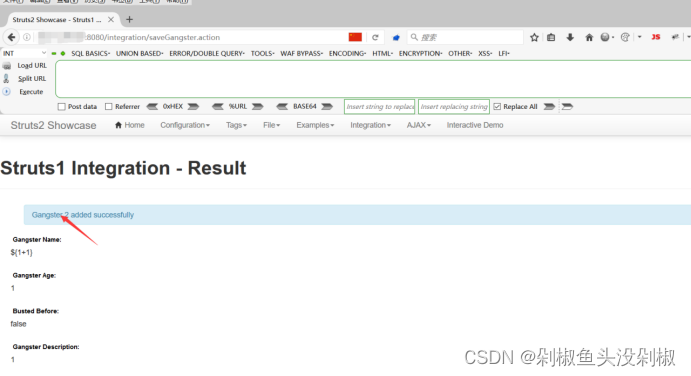The height and width of the screenshot is (376, 691).
Task: Click the green dot in HackBar menu row
Action: tap(63, 53)
